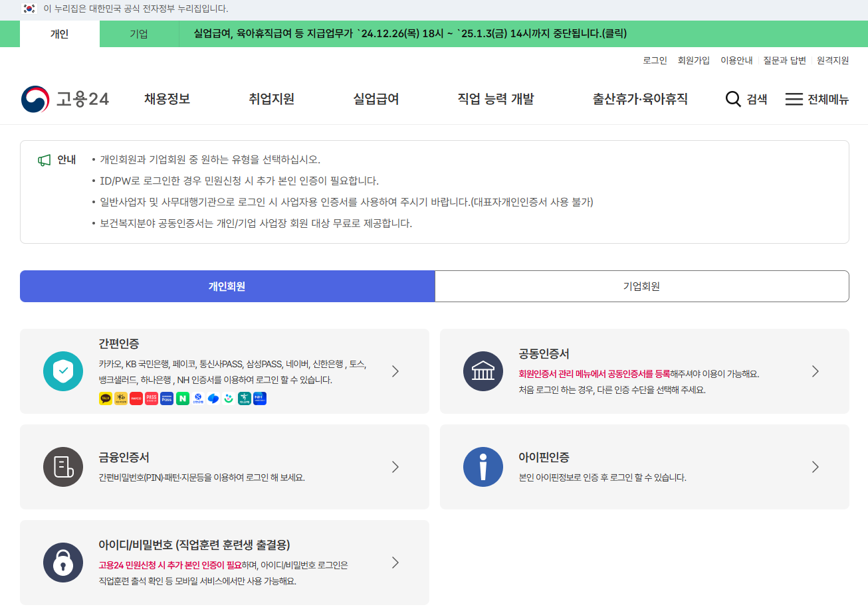Select the KakaoTalk login certificate icon
868x615 pixels.
(105, 398)
